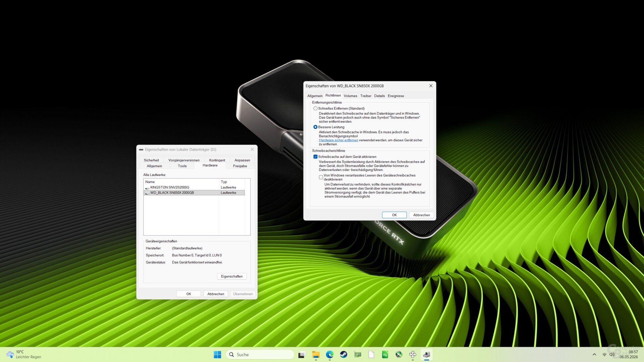This screenshot has height=362, width=644.
Task: Switch to the Volumes tab
Action: (x=351, y=96)
